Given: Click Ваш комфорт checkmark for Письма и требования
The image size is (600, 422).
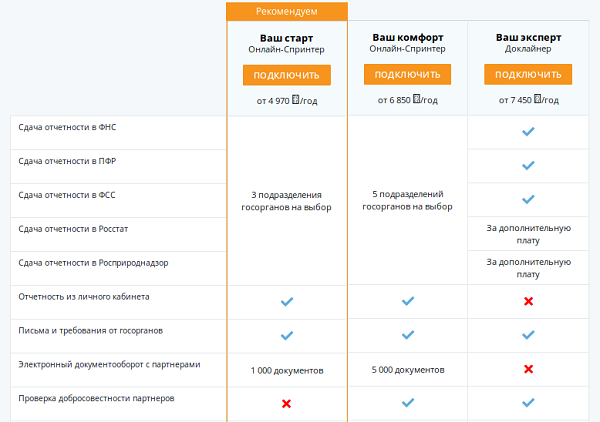Looking at the screenshot, I should [x=407, y=335].
